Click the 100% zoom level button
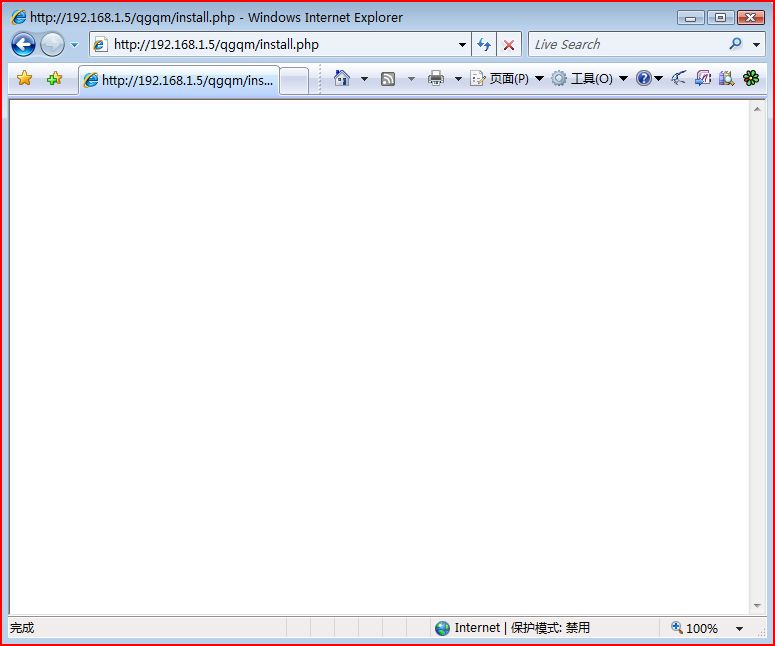Screen dimensions: 775x646 [694, 628]
